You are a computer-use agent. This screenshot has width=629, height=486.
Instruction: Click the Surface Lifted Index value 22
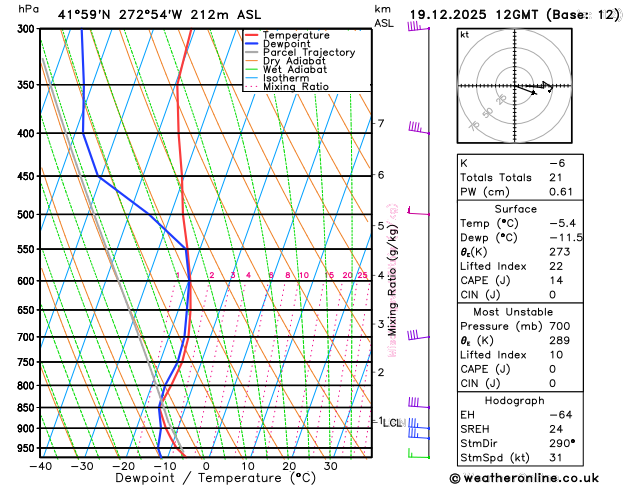556,266
